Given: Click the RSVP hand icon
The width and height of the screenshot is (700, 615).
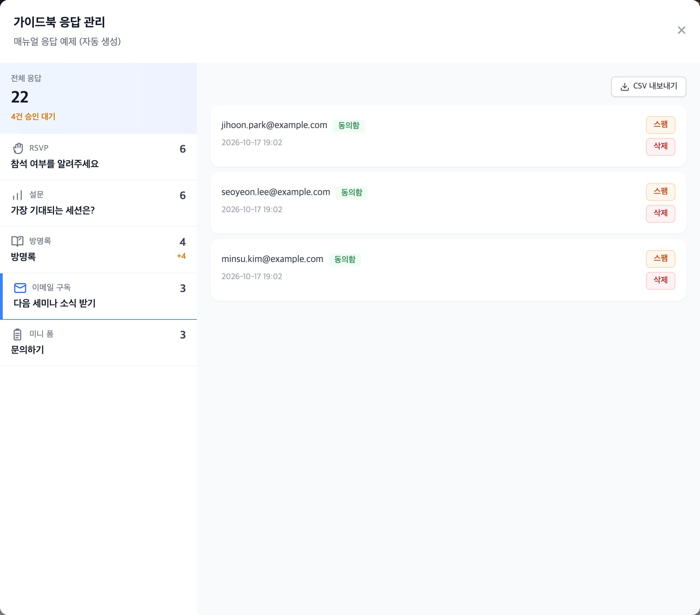Looking at the screenshot, I should pos(18,148).
